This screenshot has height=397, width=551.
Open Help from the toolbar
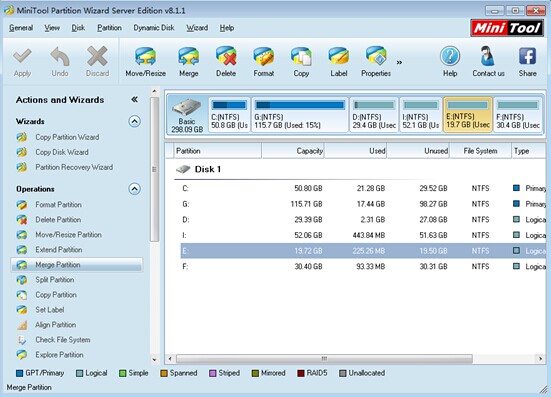(x=450, y=62)
